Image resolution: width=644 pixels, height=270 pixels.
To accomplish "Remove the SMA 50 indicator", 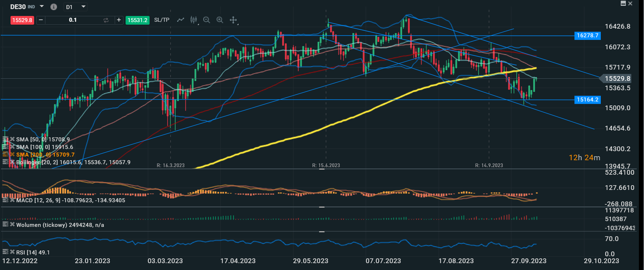I will click(x=12, y=139).
